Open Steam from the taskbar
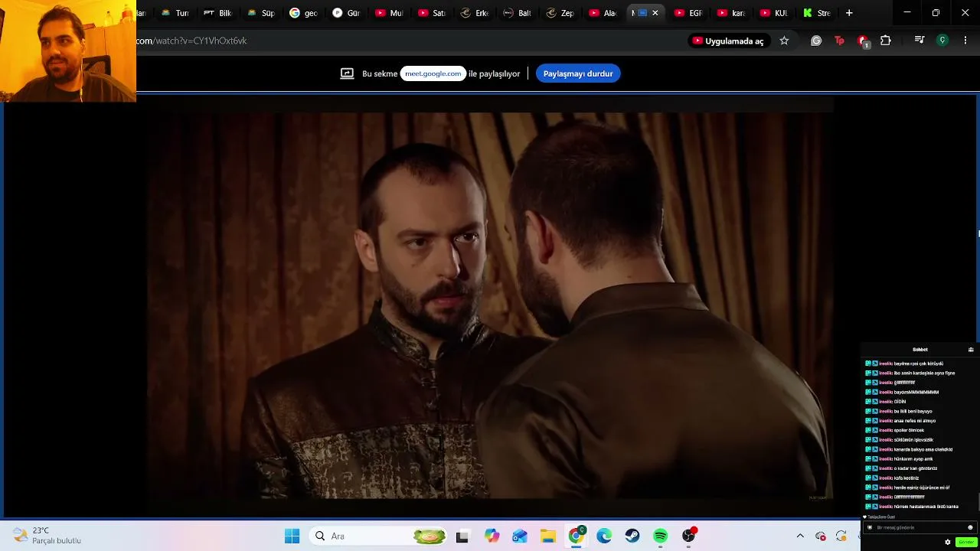980x551 pixels. pyautogui.click(x=632, y=536)
